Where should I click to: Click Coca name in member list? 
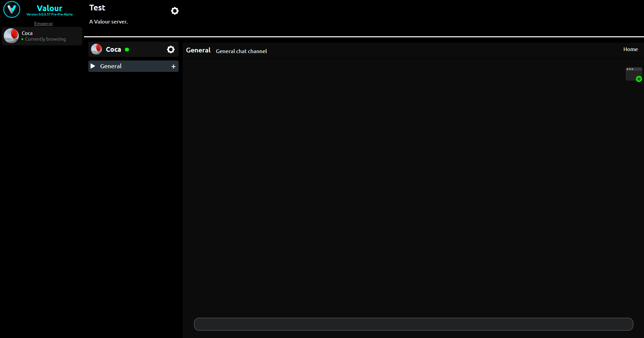(27, 33)
